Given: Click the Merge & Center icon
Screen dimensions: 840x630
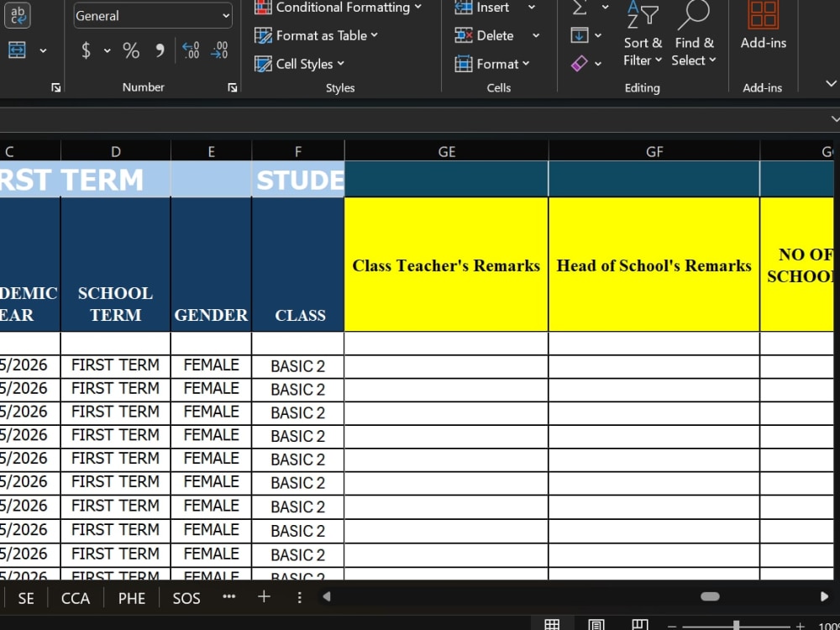Looking at the screenshot, I should 17,50.
